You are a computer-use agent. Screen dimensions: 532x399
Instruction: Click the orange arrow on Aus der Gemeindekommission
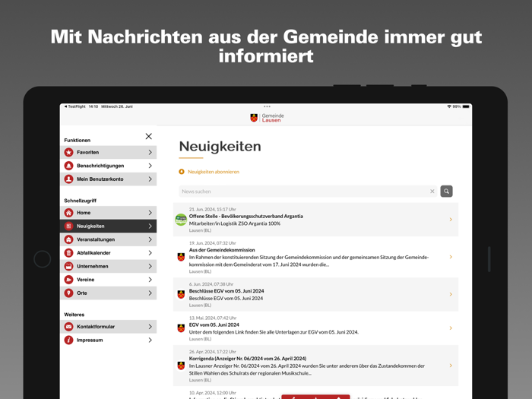pyautogui.click(x=451, y=257)
